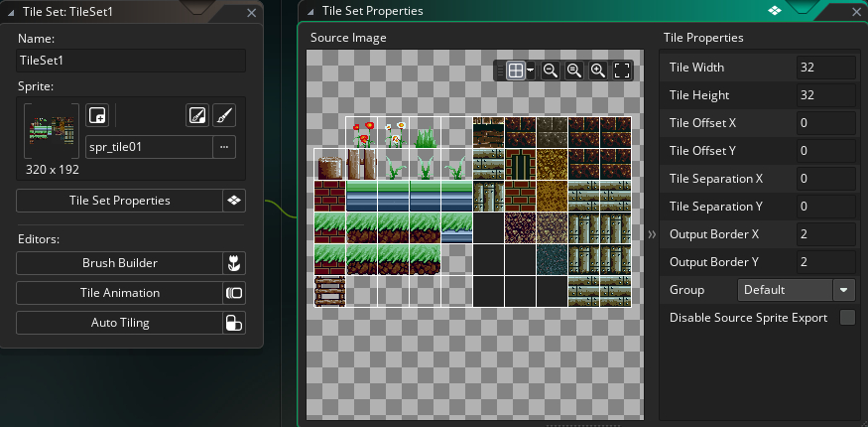Screen dimensions: 868x427
Task: Open the Tile Animation editor
Action: [x=120, y=293]
